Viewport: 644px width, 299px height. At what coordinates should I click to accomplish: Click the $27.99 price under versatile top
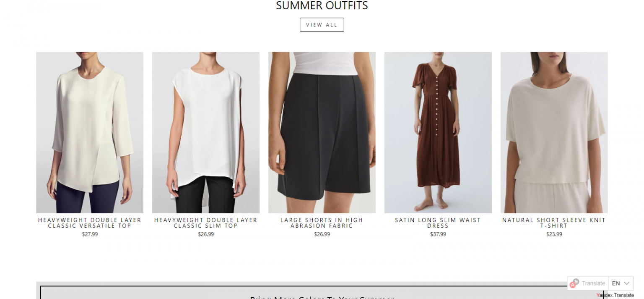pyautogui.click(x=90, y=234)
